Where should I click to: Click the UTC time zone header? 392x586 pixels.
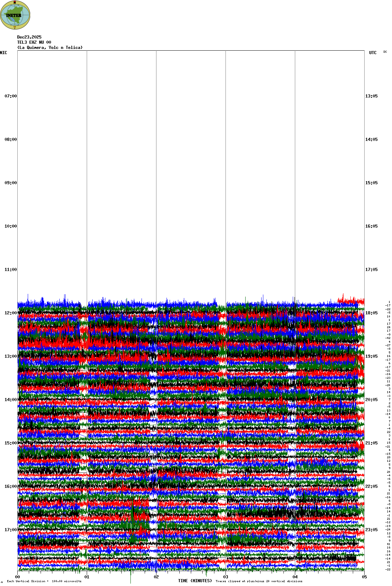[x=373, y=53]
